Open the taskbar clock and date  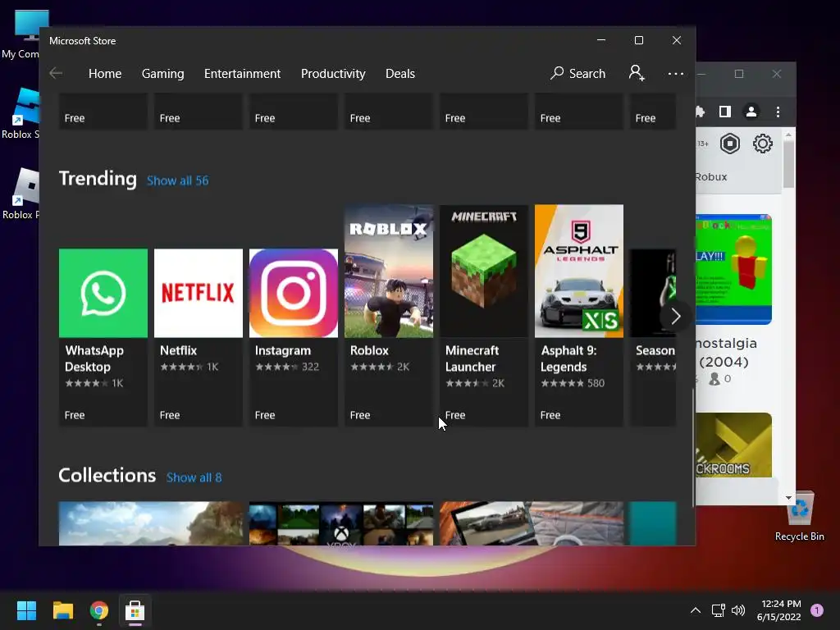pos(779,610)
